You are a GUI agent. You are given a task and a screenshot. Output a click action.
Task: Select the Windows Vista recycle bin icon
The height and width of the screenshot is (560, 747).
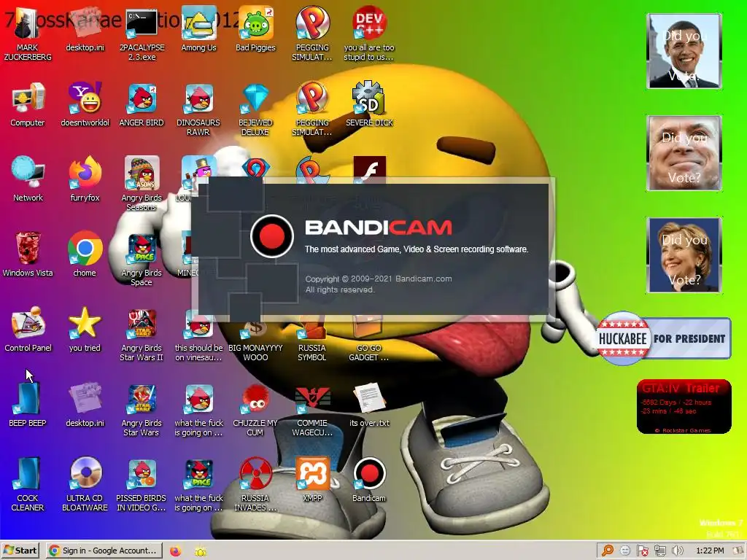pyautogui.click(x=28, y=254)
